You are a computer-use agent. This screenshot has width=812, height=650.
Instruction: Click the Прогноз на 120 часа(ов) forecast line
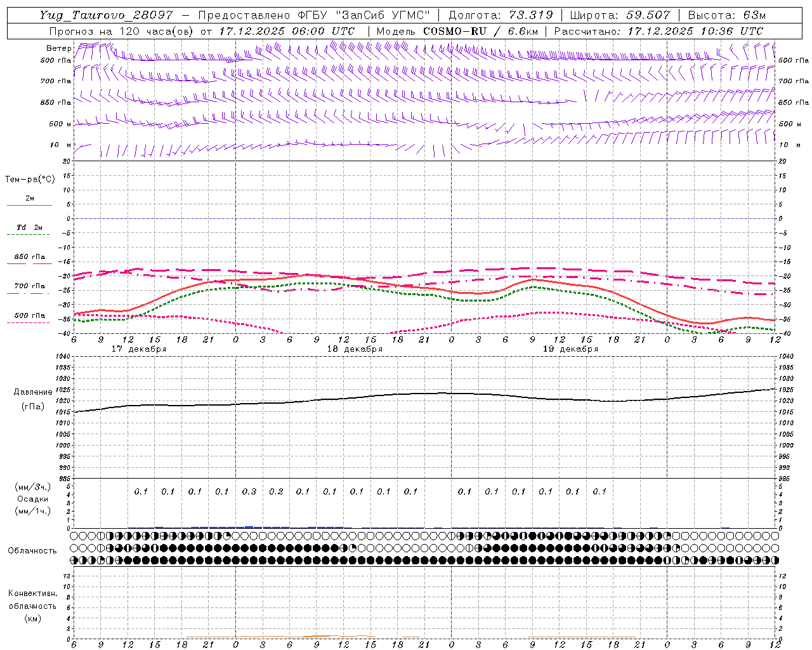[202, 31]
